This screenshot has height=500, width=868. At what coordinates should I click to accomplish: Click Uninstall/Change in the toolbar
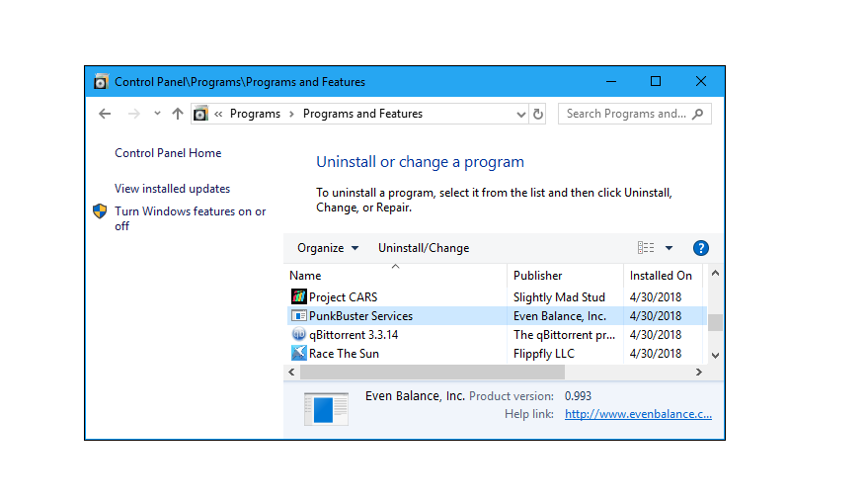point(424,248)
